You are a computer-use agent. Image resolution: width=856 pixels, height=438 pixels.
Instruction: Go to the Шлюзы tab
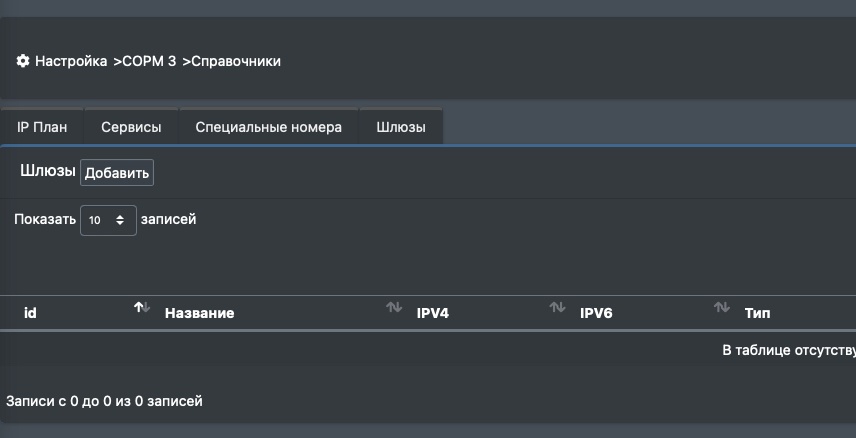point(401,127)
